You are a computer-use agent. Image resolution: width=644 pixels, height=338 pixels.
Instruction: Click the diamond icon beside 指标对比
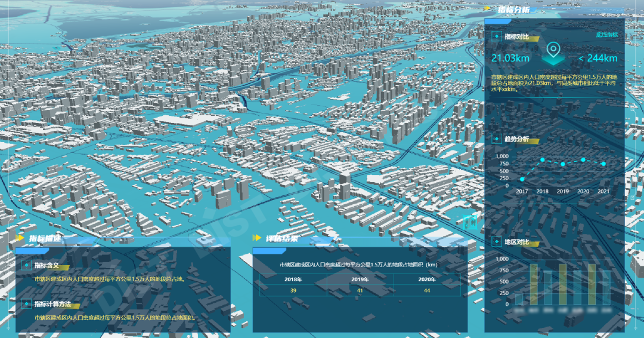tap(496, 36)
